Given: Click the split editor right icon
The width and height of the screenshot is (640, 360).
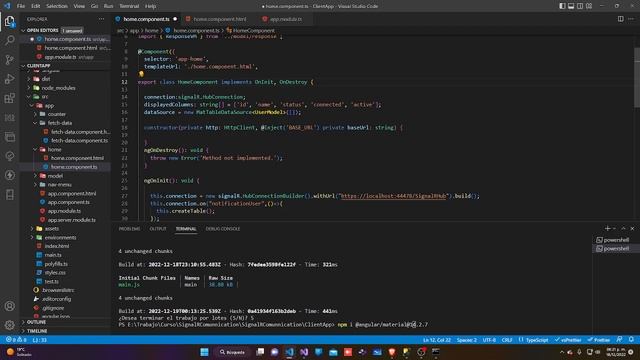Looking at the screenshot, I should point(620,19).
